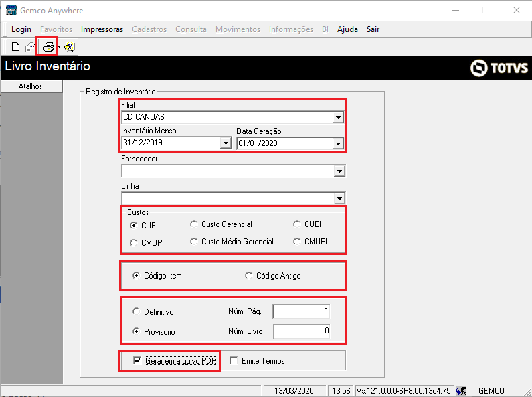Expand the Fornecedor dropdown arrow
Viewport: 532px width, 397px height.
[339, 171]
